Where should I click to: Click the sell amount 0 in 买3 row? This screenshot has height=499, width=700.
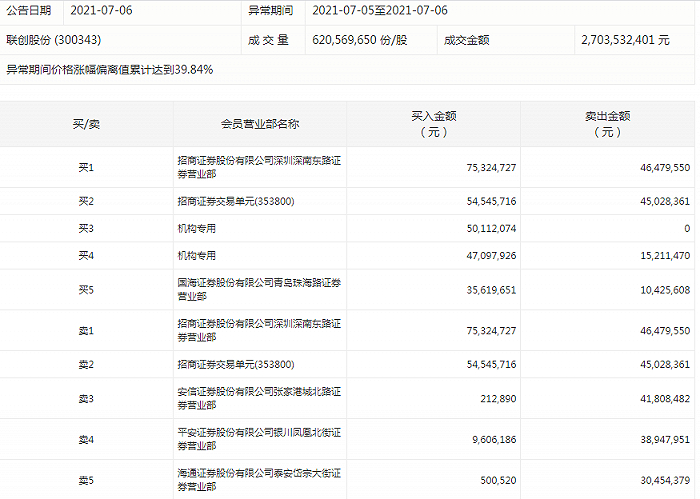pyautogui.click(x=687, y=229)
